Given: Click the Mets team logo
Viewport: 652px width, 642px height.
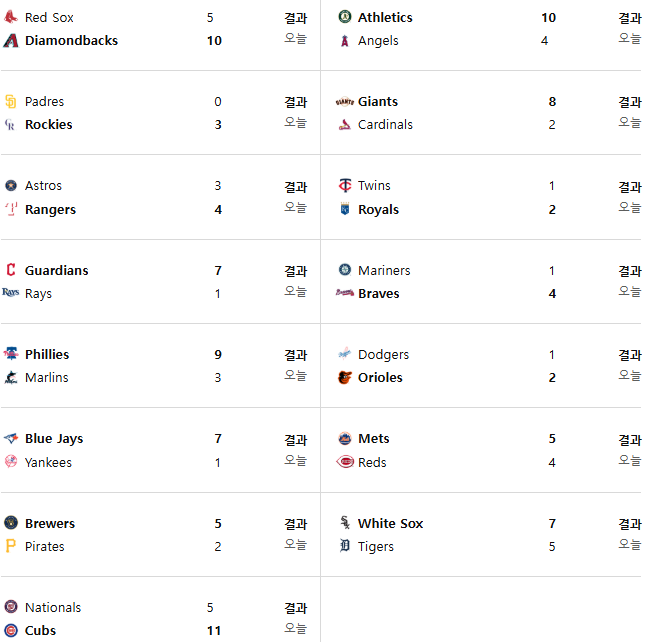Looking at the screenshot, I should (x=345, y=438).
